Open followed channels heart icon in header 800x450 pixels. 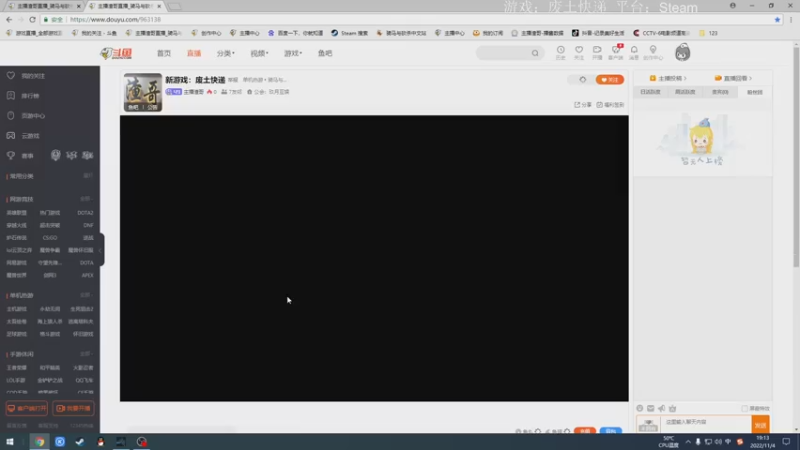coord(579,53)
